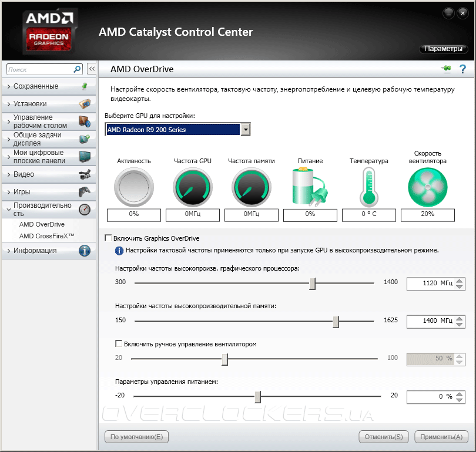Open help with the question mark icon
The height and width of the screenshot is (452, 476).
click(462, 69)
